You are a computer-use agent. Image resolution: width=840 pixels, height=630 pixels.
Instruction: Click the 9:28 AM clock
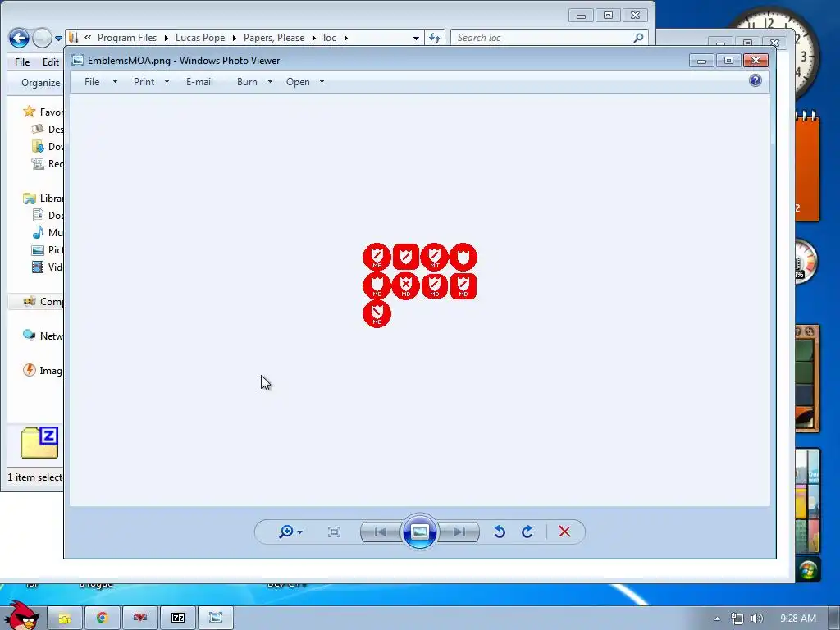[798, 619]
